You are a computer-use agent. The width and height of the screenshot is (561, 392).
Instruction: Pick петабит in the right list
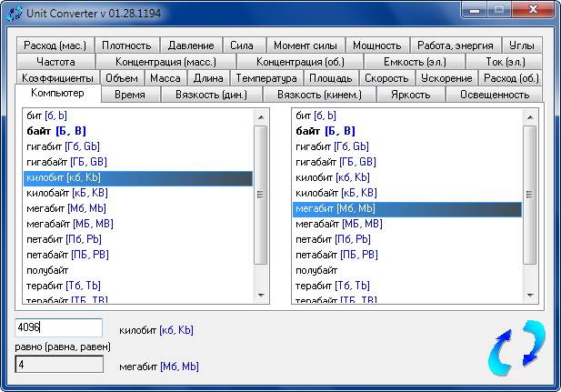pyautogui.click(x=333, y=239)
